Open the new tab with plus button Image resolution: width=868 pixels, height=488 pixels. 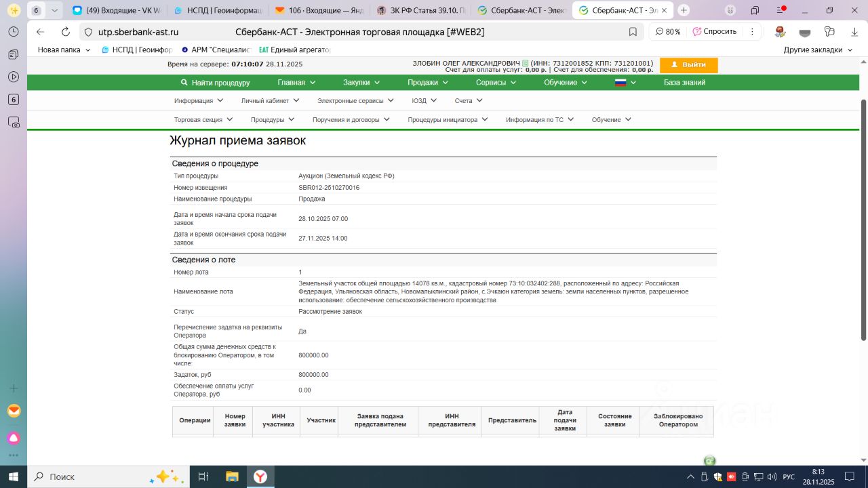684,10
